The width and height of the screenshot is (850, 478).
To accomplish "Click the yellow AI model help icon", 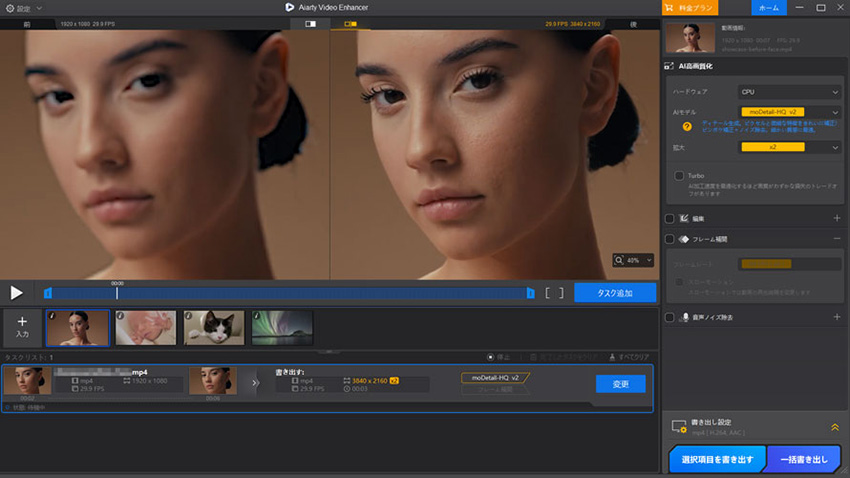I will coord(688,127).
